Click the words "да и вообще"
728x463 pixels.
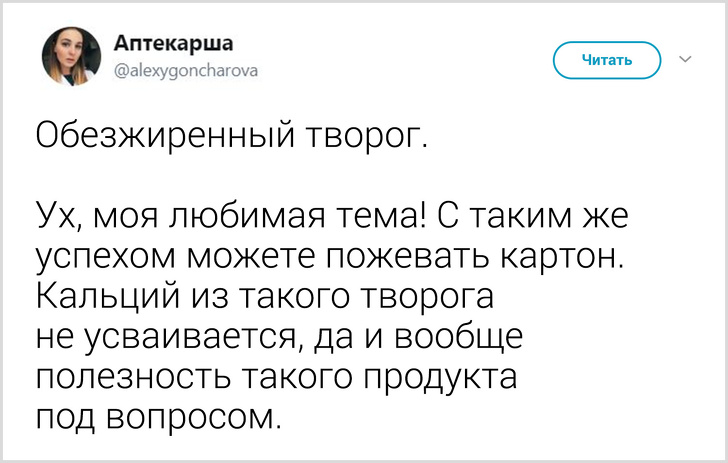pos(416,338)
